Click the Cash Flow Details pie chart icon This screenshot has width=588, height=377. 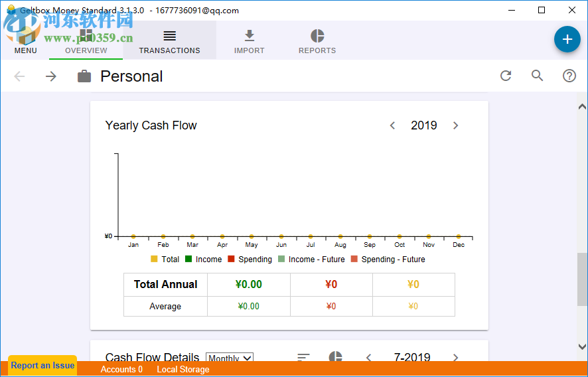click(336, 356)
